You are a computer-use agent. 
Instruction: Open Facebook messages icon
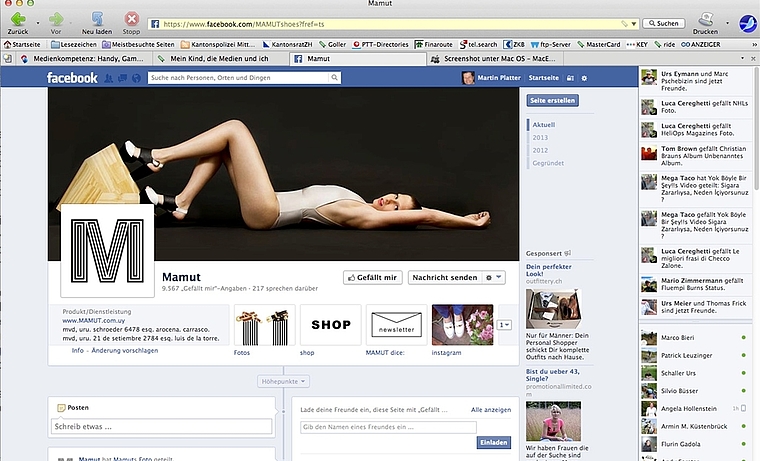[123, 78]
